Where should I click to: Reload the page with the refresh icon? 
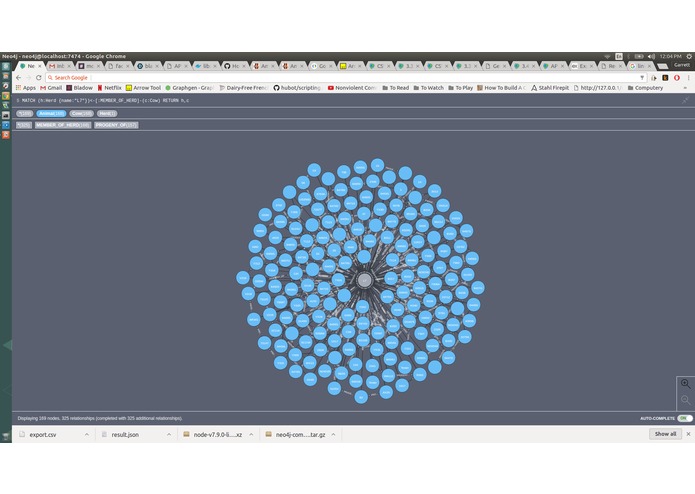coord(39,78)
